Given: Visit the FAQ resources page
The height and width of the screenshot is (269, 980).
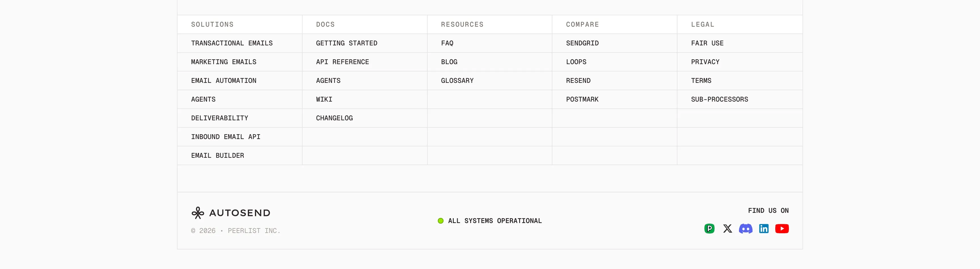Looking at the screenshot, I should (447, 43).
